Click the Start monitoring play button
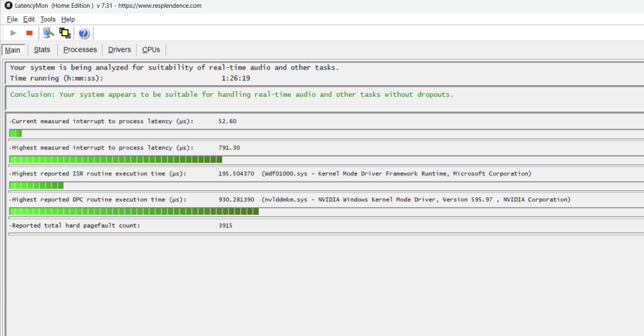The height and width of the screenshot is (336, 644). (14, 33)
